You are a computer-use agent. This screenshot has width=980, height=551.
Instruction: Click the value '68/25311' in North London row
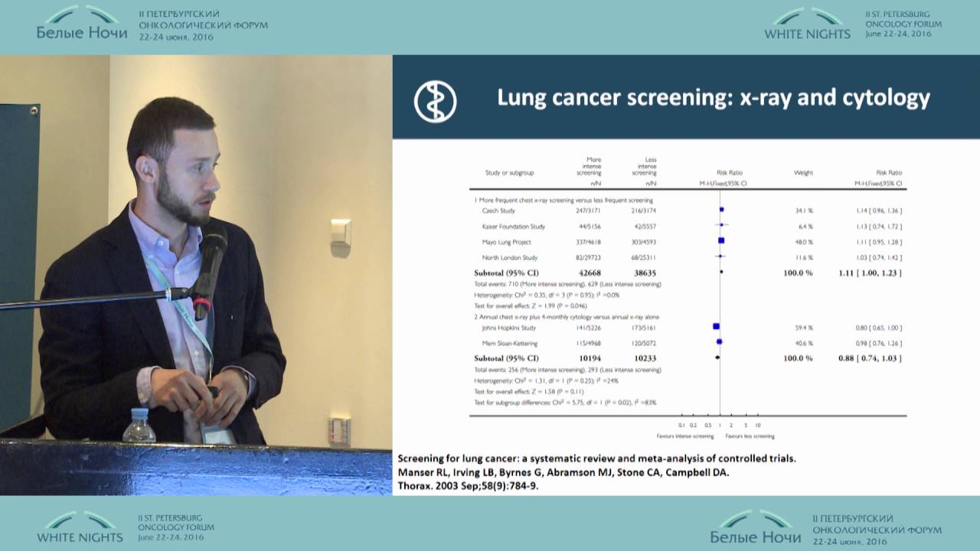pyautogui.click(x=644, y=257)
